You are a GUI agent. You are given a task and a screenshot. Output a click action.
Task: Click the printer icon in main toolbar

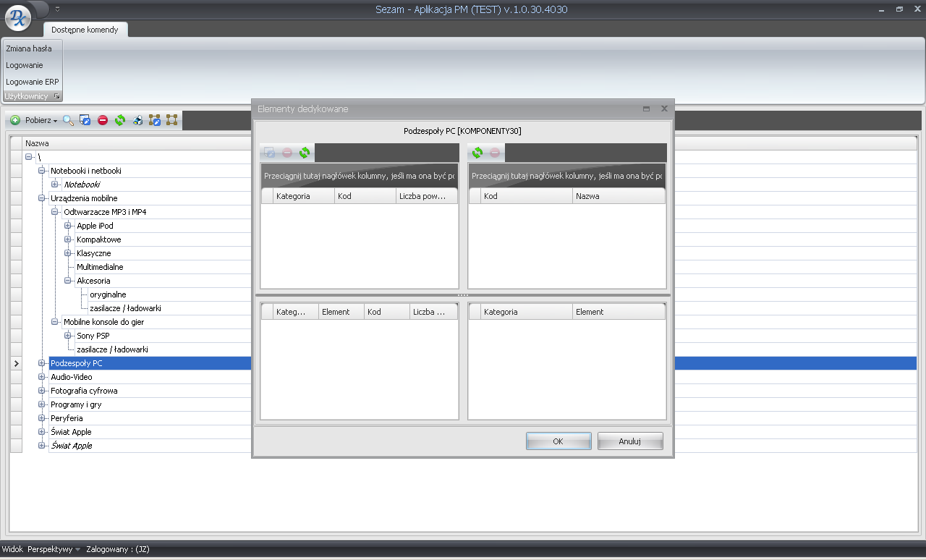coord(137,120)
